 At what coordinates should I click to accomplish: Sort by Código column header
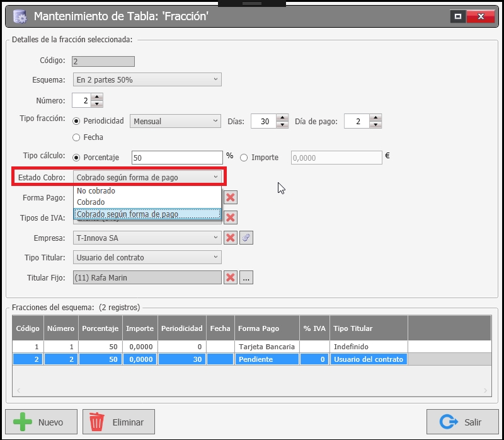point(28,328)
